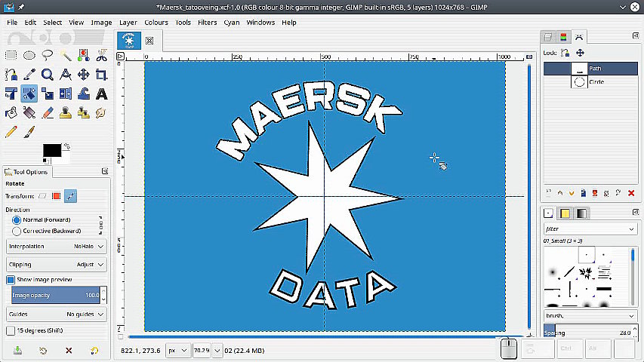The height and width of the screenshot is (362, 644).
Task: Open the zoom percentage dropdown arrow
Action: (217, 351)
